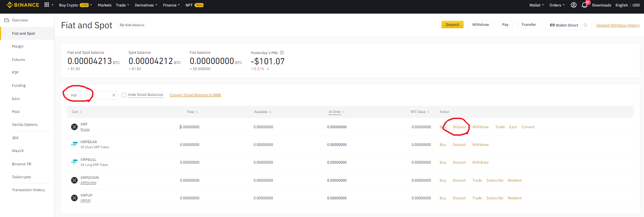Image resolution: width=644 pixels, height=217 pixels.
Task: Open the user profile icon
Action: (x=574, y=5)
